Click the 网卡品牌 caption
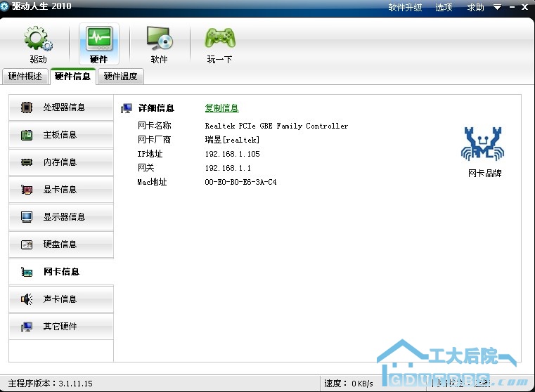The width and height of the screenshot is (535, 392). point(484,173)
